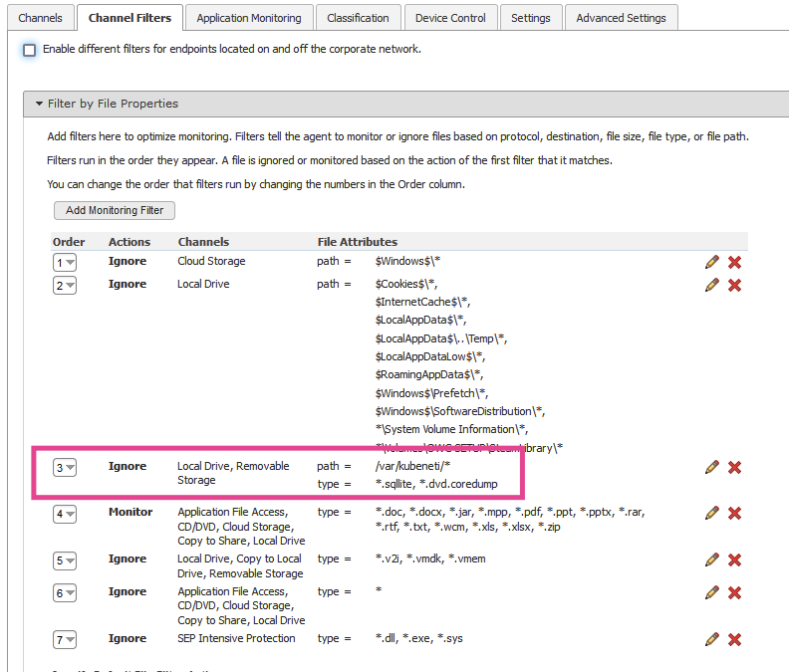Click pencil icon for filter 3 /var/kubeneti path
Screen dimensions: 789x672
pyautogui.click(x=711, y=467)
